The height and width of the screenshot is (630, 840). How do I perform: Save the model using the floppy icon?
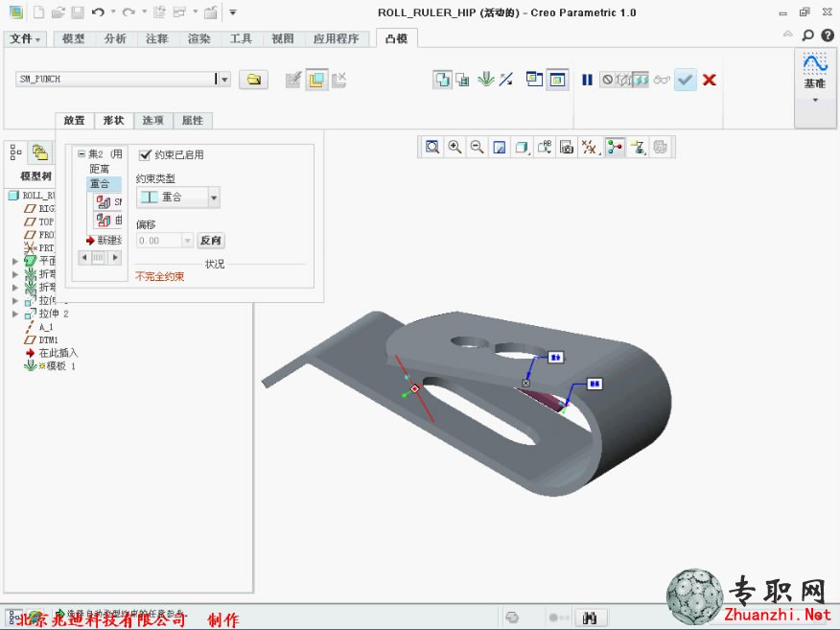tap(78, 12)
